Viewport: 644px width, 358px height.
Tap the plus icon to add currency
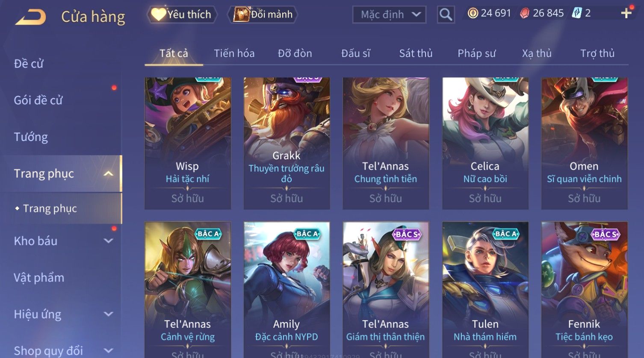point(626,13)
